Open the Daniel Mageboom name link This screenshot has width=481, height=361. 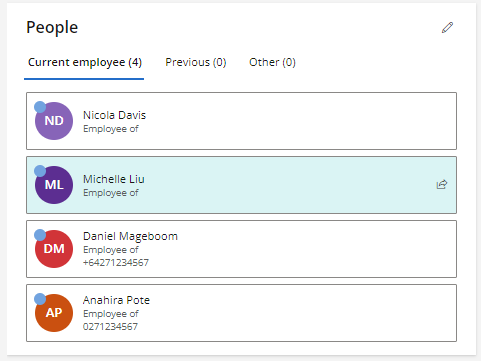tap(130, 236)
